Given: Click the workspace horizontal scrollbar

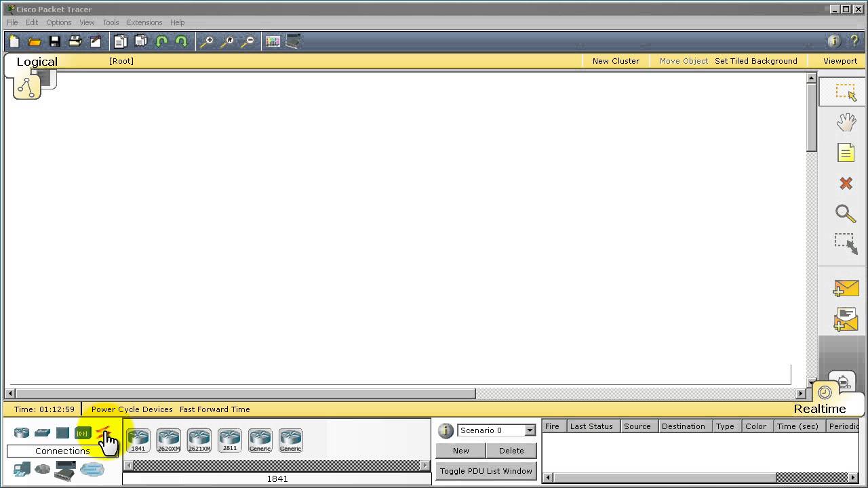Looking at the screenshot, I should coord(246,393).
